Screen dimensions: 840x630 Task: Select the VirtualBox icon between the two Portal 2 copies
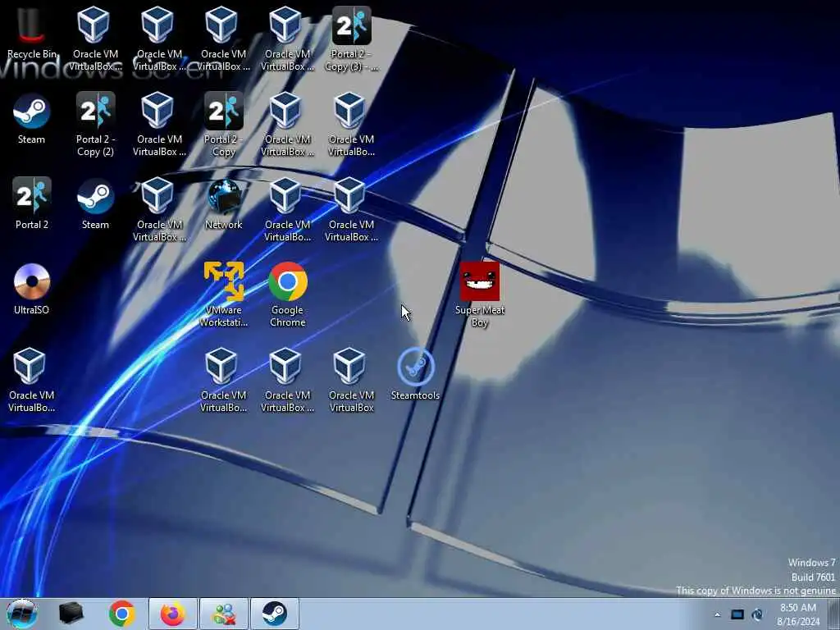coord(159,125)
